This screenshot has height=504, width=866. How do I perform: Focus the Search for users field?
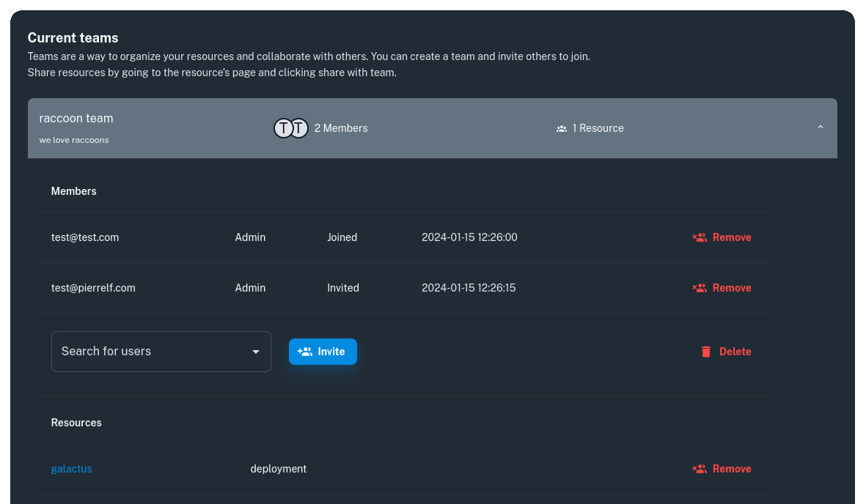tap(147, 352)
